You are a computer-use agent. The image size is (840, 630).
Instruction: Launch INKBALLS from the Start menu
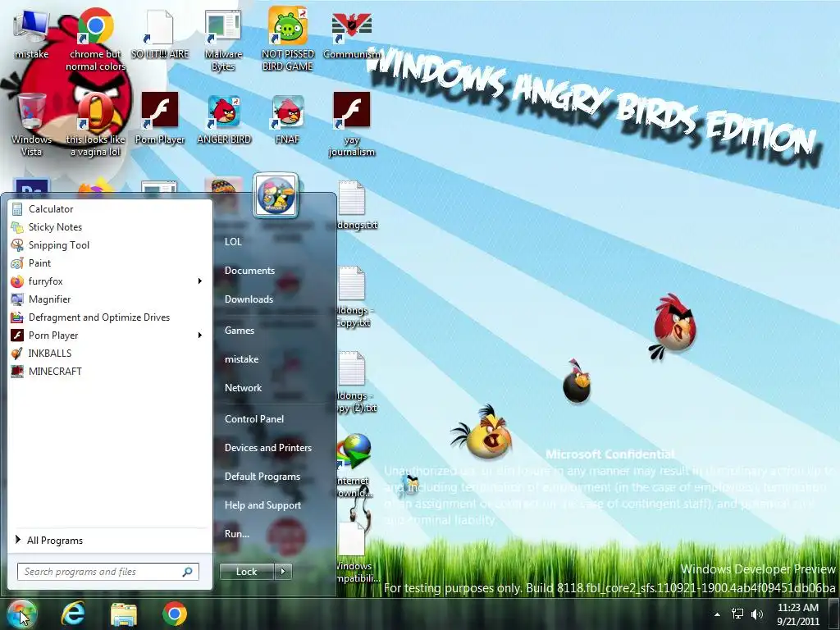pos(110,353)
